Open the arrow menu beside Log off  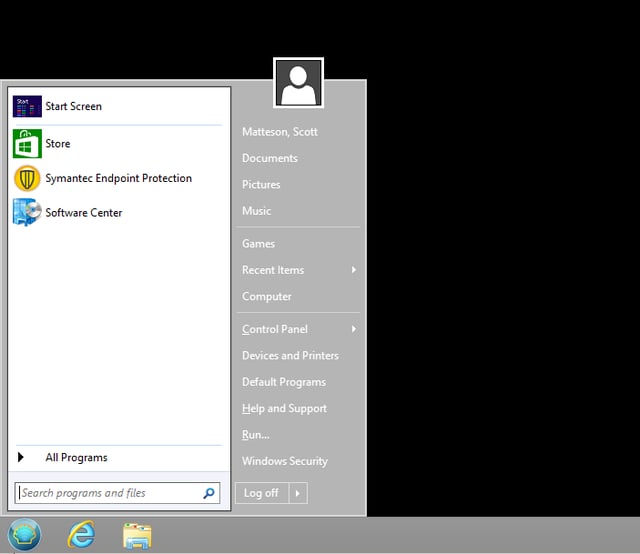point(298,493)
